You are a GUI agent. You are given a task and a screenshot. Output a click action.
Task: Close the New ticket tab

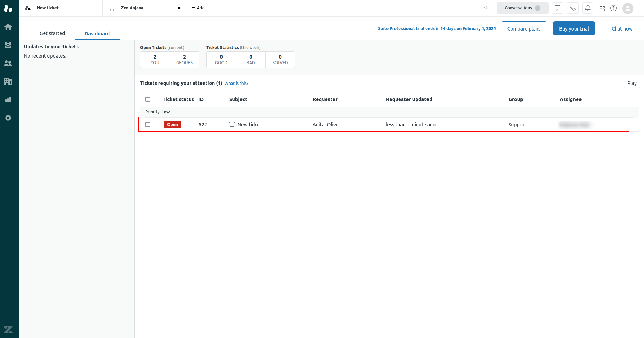point(95,8)
